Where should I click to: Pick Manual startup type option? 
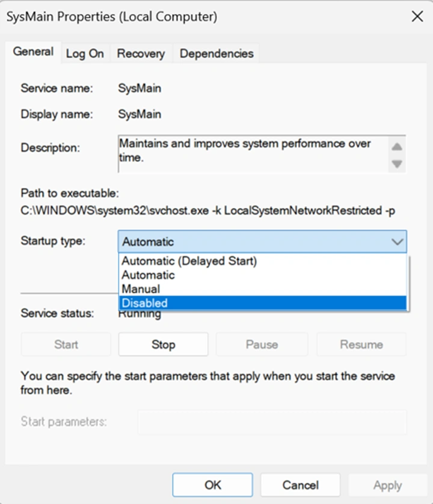click(x=141, y=289)
